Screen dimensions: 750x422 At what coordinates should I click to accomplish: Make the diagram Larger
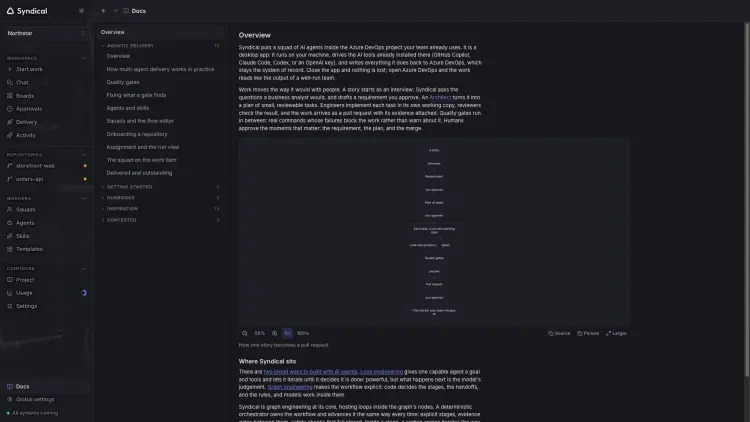tap(616, 333)
